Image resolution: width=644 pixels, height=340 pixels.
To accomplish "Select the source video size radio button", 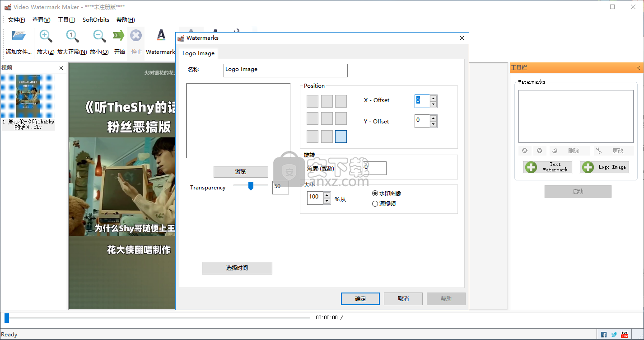I will coord(375,204).
